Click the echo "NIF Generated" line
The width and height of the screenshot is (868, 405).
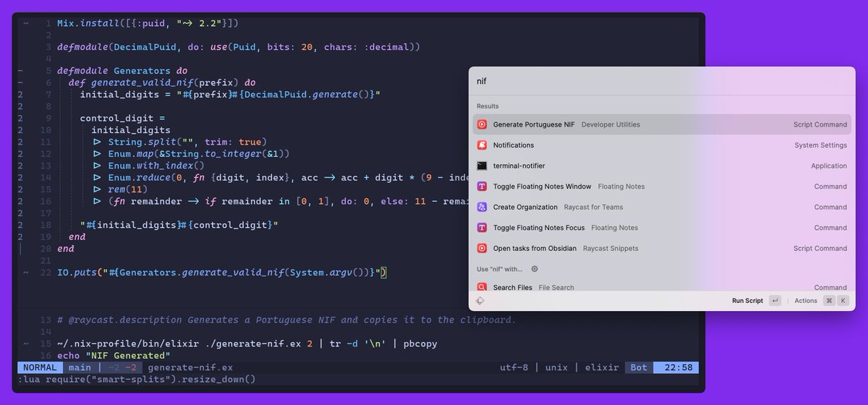pyautogui.click(x=114, y=355)
